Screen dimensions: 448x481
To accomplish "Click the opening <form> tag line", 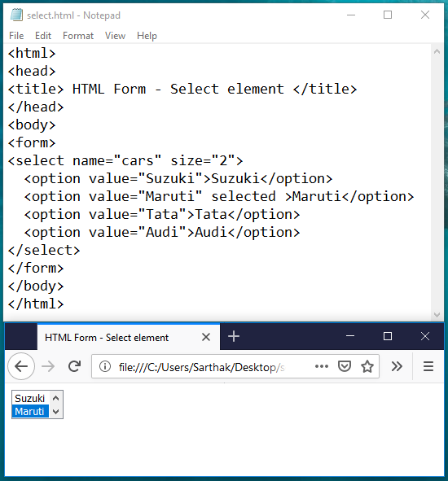I will click(x=32, y=142).
